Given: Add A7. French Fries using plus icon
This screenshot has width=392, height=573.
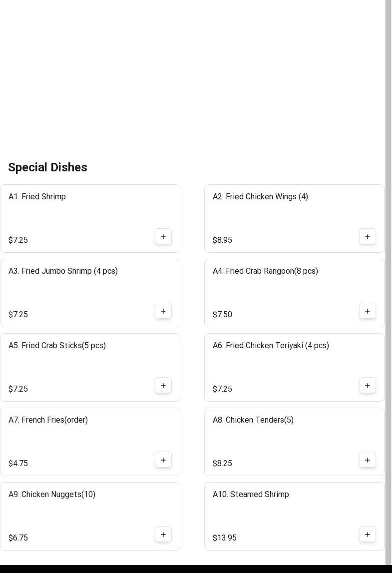Looking at the screenshot, I should (x=163, y=460).
